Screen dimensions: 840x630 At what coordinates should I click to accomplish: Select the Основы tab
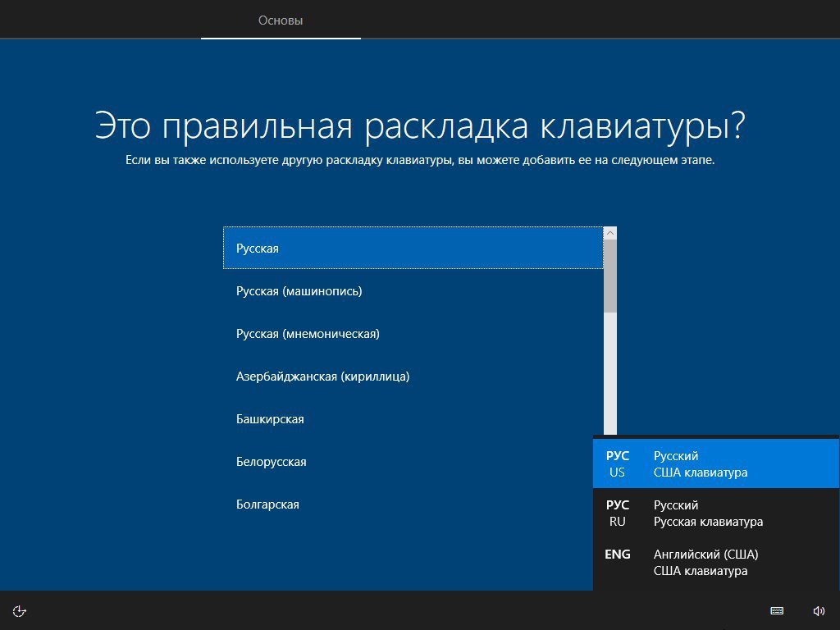pyautogui.click(x=281, y=21)
